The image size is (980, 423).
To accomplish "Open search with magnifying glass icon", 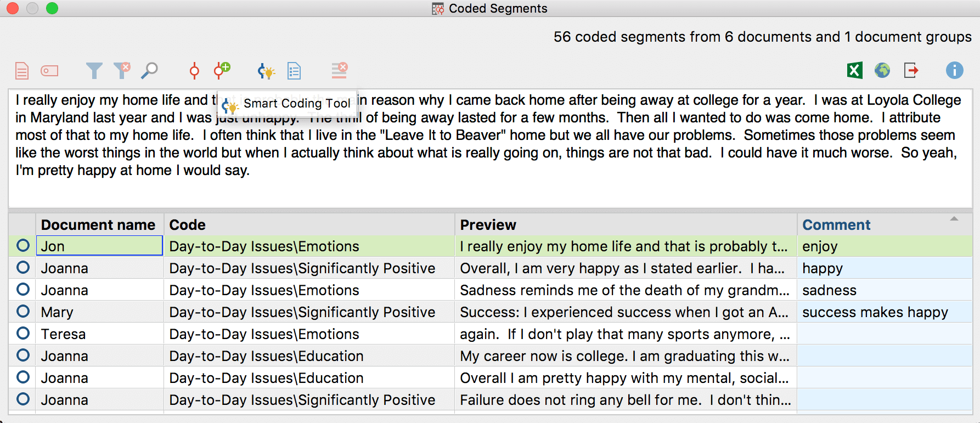I will point(149,71).
